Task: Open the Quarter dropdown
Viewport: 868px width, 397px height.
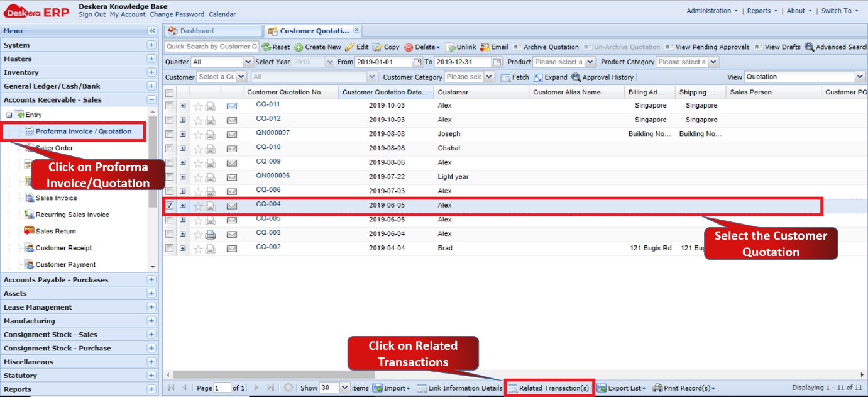Action: tap(248, 62)
